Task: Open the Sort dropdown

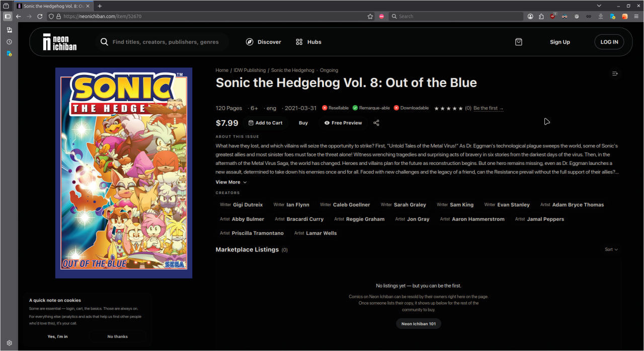Action: [x=611, y=249]
